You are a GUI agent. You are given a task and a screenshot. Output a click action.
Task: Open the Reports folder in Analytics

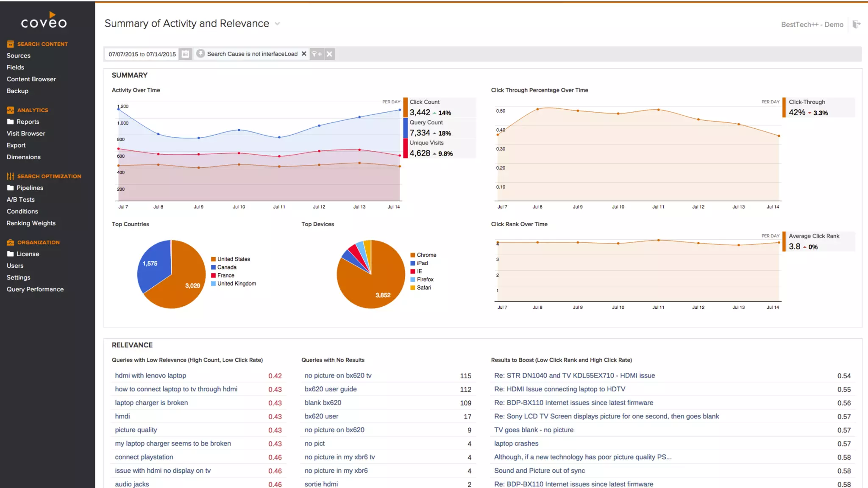click(28, 122)
